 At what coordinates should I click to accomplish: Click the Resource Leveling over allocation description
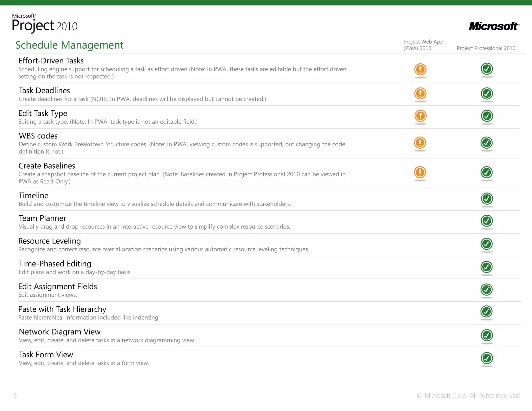[164, 249]
